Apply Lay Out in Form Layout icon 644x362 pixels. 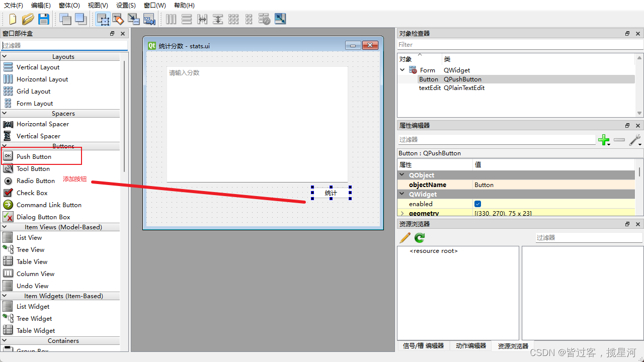(249, 19)
